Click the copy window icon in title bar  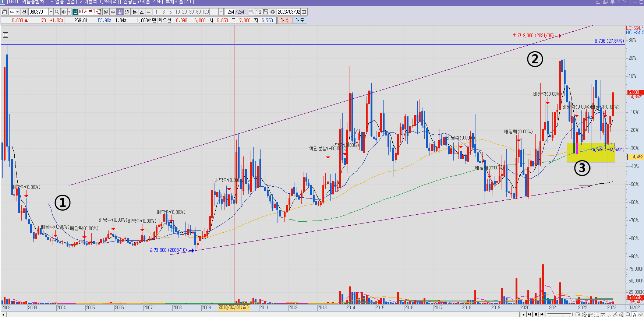coord(605,1)
